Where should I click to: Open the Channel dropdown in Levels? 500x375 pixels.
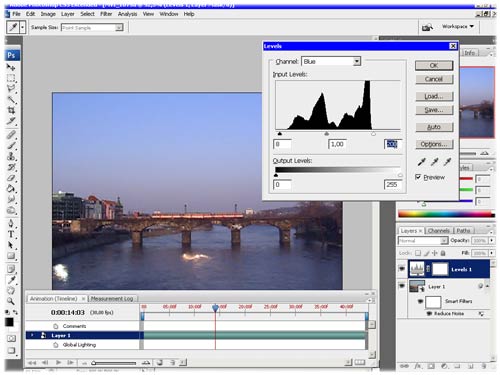click(357, 61)
